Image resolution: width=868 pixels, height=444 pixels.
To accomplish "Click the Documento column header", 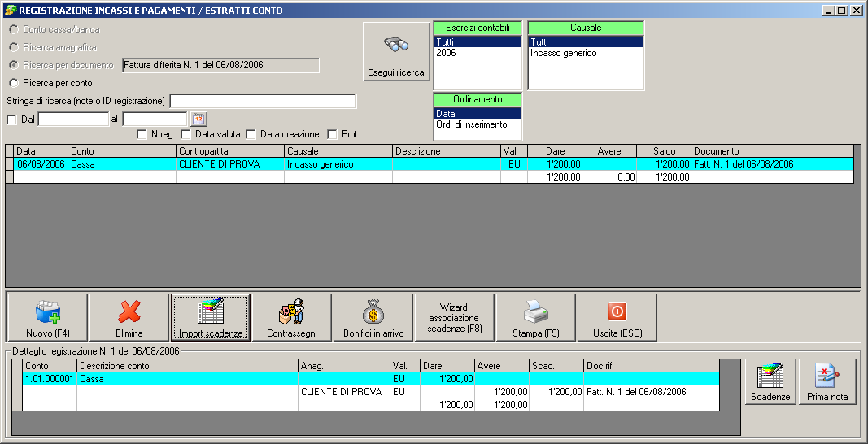I will tap(772, 151).
